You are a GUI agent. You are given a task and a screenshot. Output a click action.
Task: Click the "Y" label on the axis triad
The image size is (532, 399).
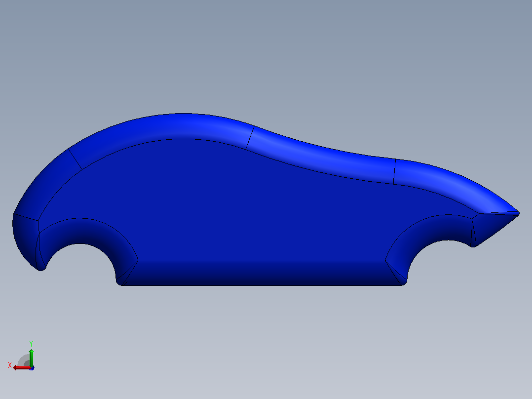pyautogui.click(x=31, y=344)
